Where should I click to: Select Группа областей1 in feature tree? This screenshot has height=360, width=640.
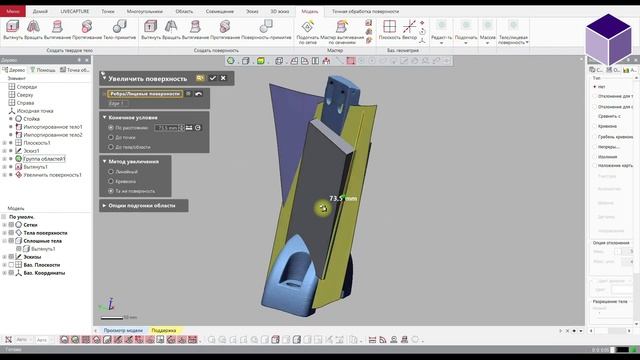point(44,159)
